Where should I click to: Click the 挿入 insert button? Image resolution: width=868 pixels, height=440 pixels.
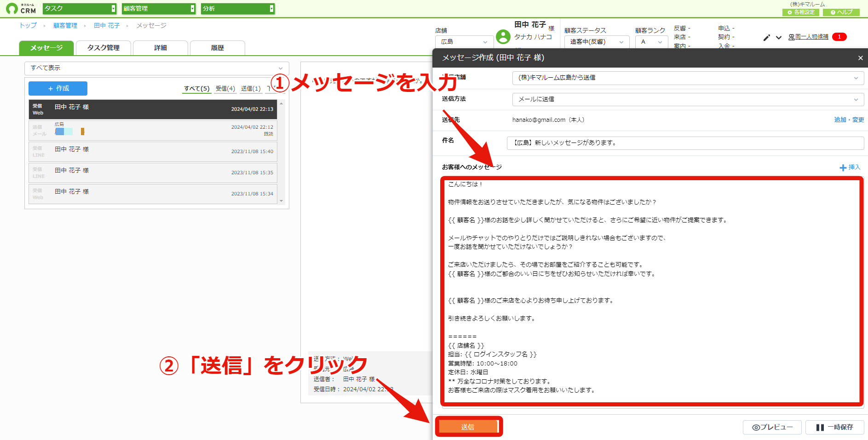click(850, 167)
